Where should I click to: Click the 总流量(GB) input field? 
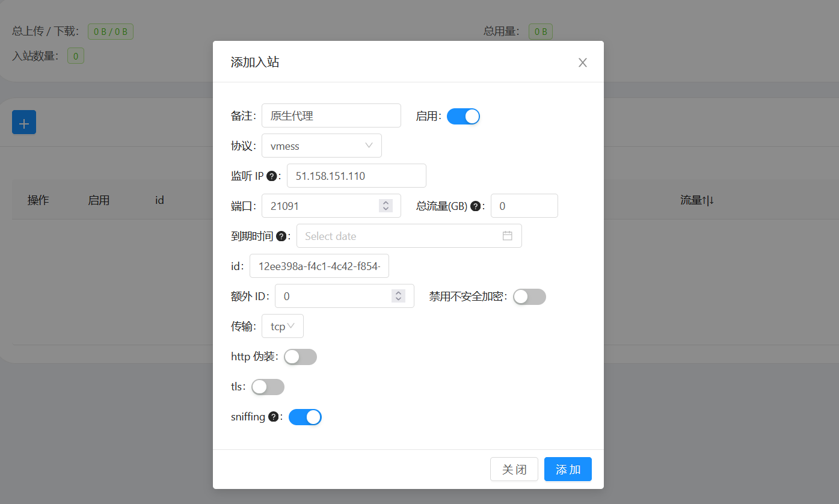coord(524,206)
